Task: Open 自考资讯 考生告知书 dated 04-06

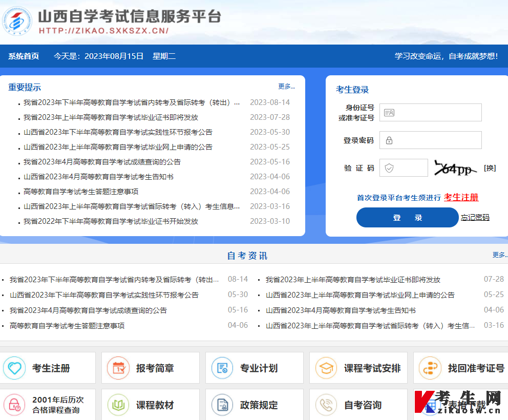Action: point(341,310)
